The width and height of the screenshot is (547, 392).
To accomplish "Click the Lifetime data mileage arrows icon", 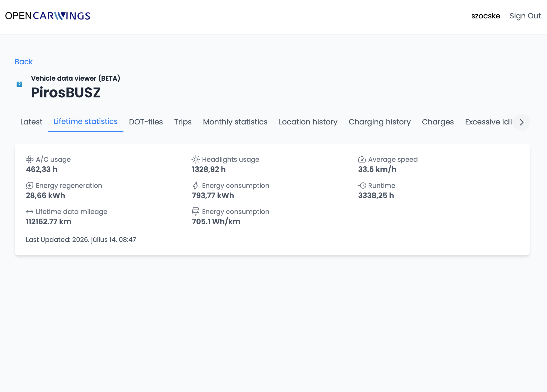I will click(29, 212).
